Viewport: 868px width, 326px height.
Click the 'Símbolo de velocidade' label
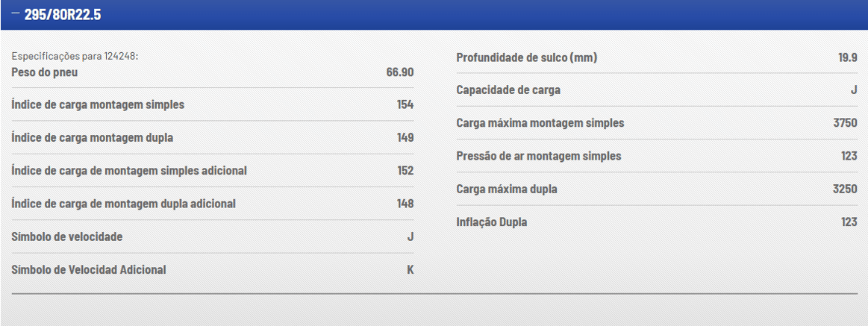[x=67, y=237]
